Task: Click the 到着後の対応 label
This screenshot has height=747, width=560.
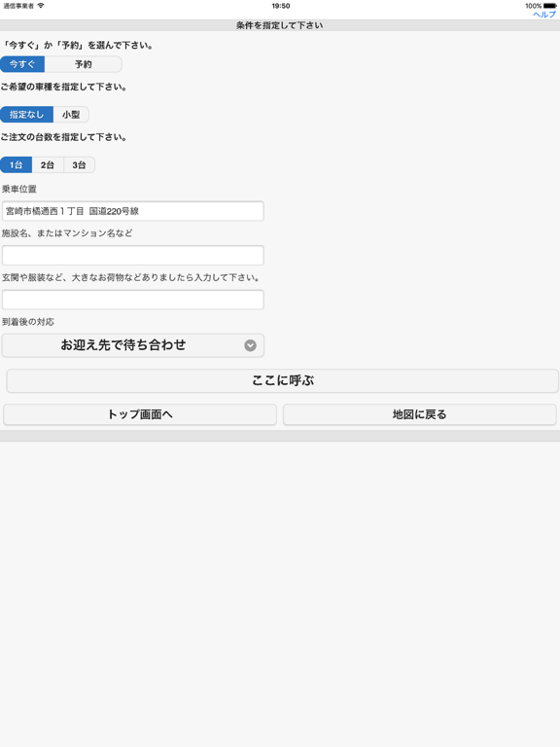Action: [x=28, y=322]
